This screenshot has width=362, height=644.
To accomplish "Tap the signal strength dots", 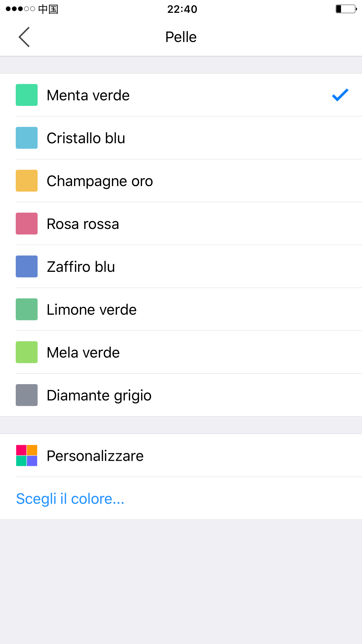I will 20,9.
